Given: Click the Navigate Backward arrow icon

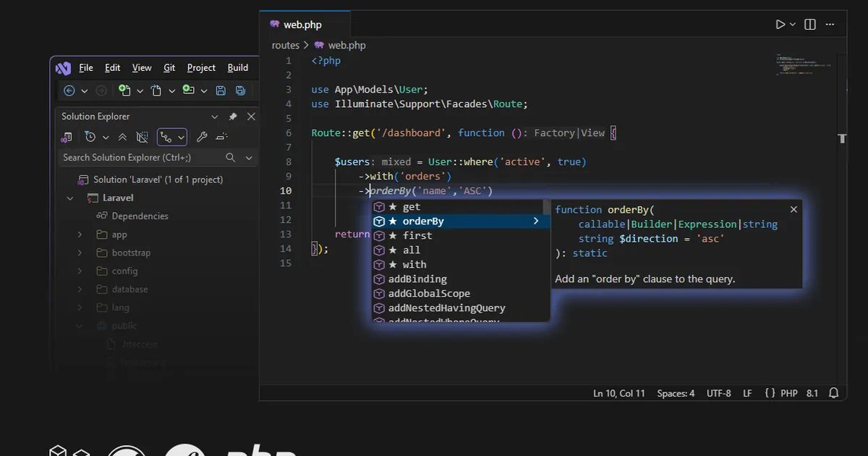Looking at the screenshot, I should pyautogui.click(x=69, y=90).
